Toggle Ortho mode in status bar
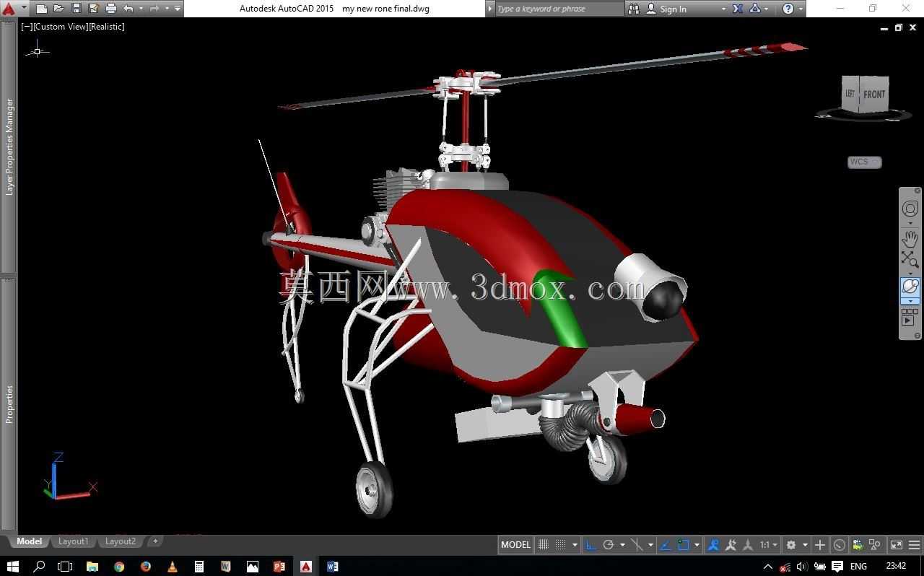 click(x=591, y=545)
